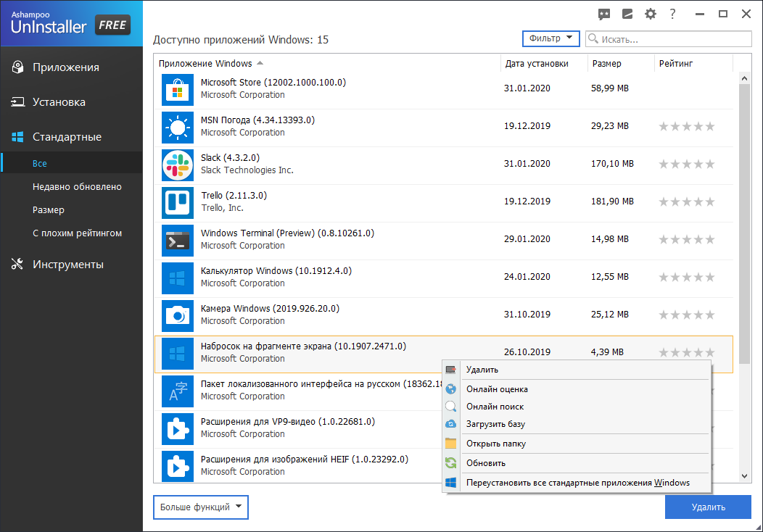Expand the Больше функций dropdown
Image resolution: width=763 pixels, height=532 pixels.
coord(200,507)
